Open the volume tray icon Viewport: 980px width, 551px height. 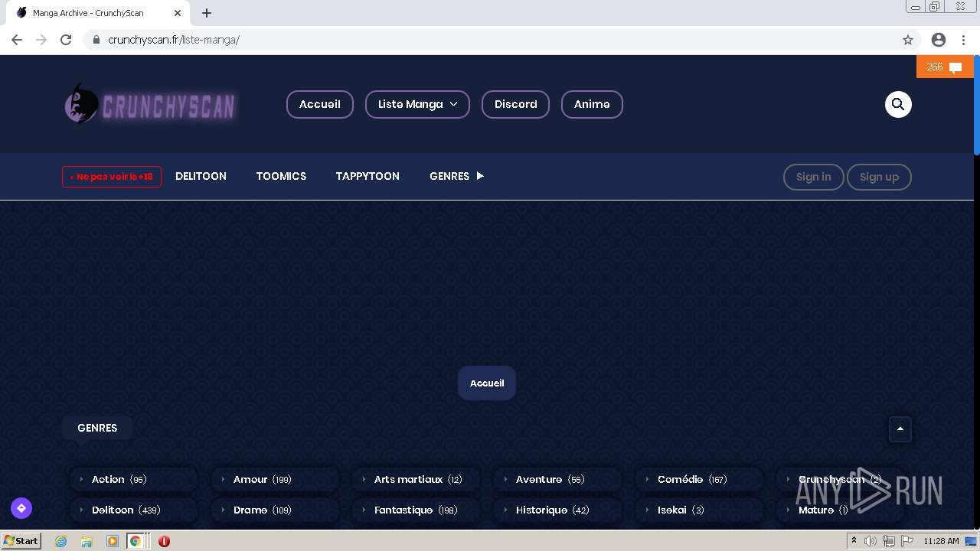click(x=871, y=541)
